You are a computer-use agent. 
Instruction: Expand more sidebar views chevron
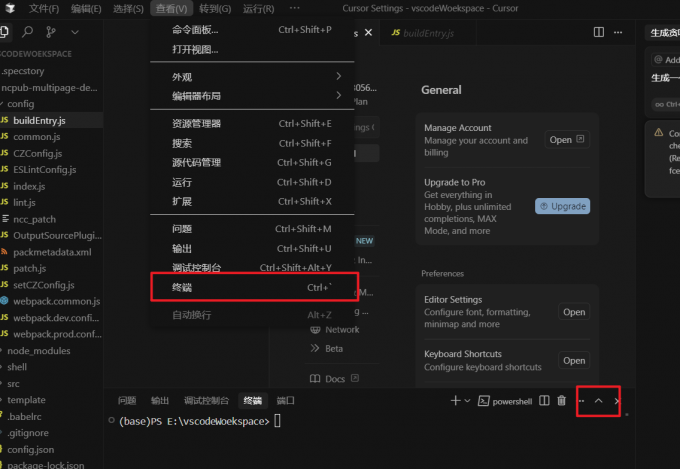pyautogui.click(x=76, y=33)
